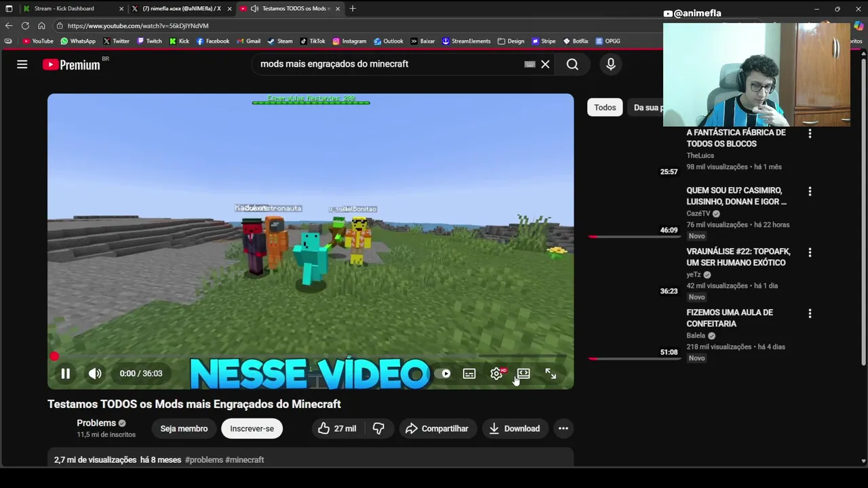Switch to theater mode

click(x=524, y=373)
